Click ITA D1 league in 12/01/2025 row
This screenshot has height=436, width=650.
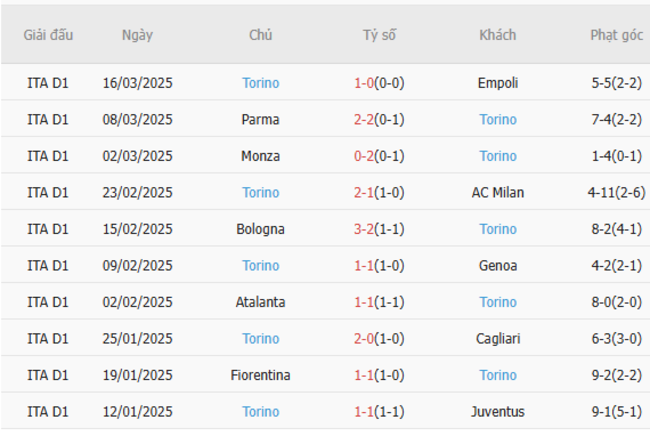click(x=48, y=411)
